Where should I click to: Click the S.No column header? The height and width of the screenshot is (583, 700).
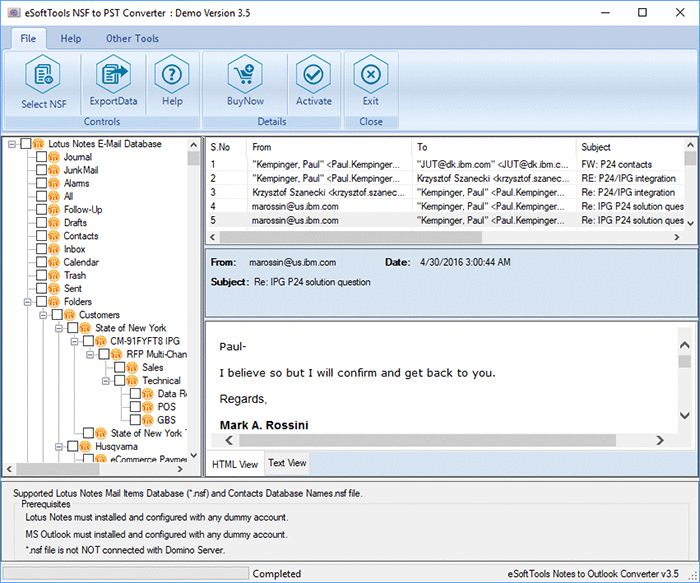click(227, 147)
